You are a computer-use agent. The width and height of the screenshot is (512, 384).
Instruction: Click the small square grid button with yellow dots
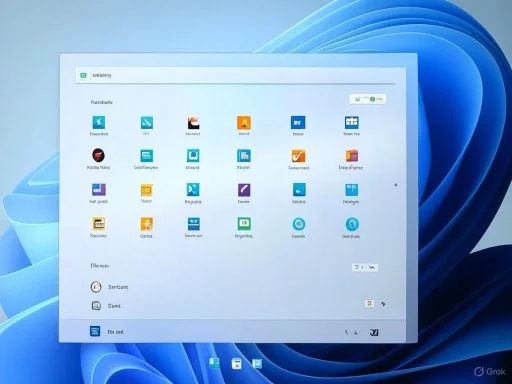369,304
